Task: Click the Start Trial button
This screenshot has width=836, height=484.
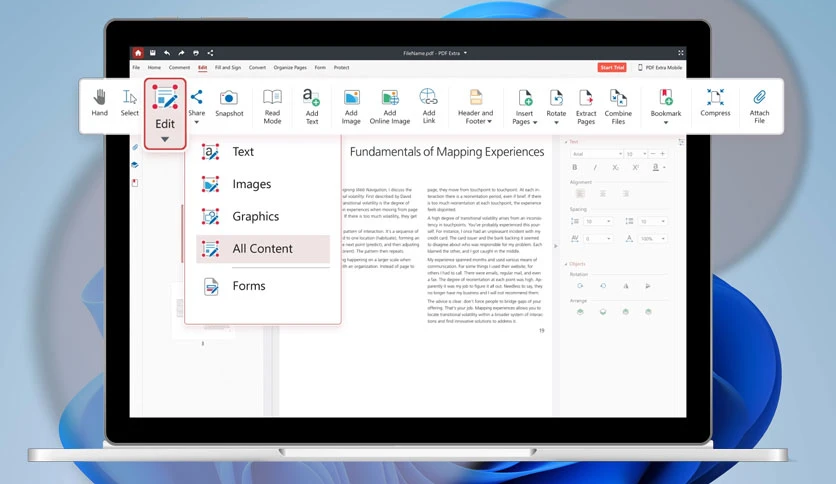Action: (x=612, y=68)
